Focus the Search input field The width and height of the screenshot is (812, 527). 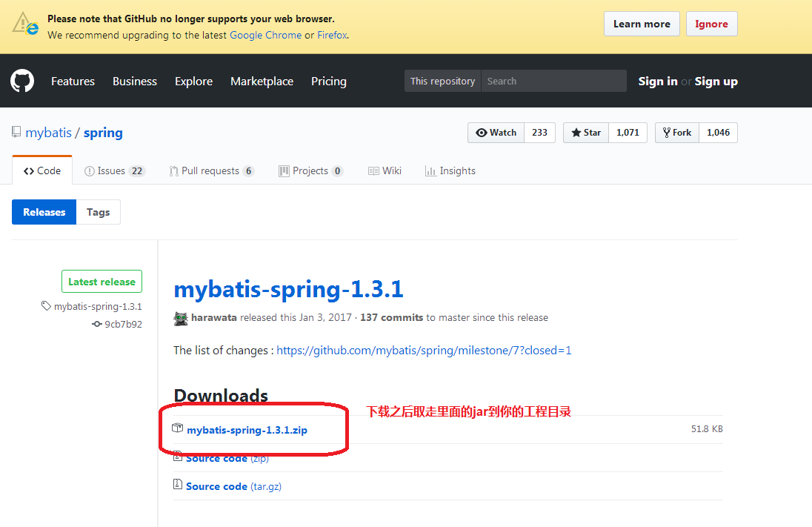tap(553, 81)
